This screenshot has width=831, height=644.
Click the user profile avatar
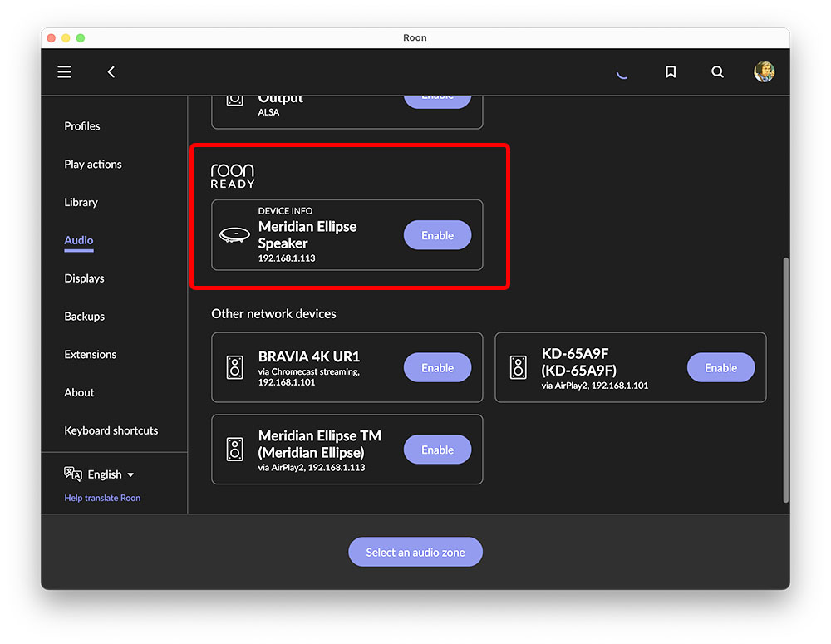pyautogui.click(x=764, y=72)
